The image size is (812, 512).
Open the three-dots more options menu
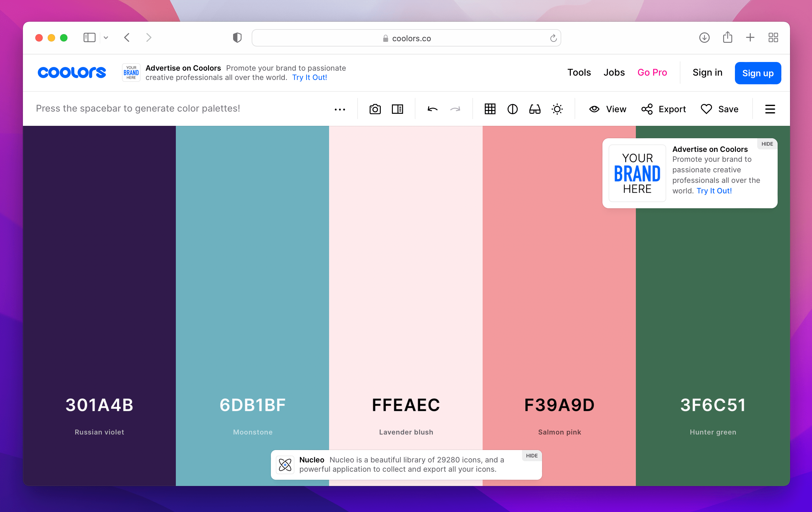pyautogui.click(x=340, y=109)
